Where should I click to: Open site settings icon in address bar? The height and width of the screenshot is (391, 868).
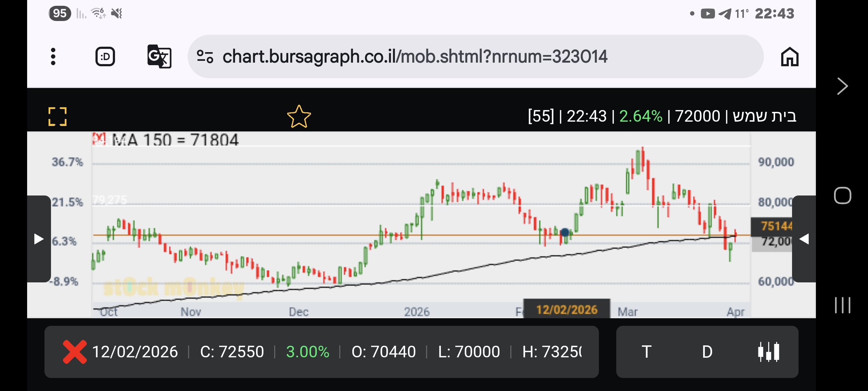[x=205, y=56]
